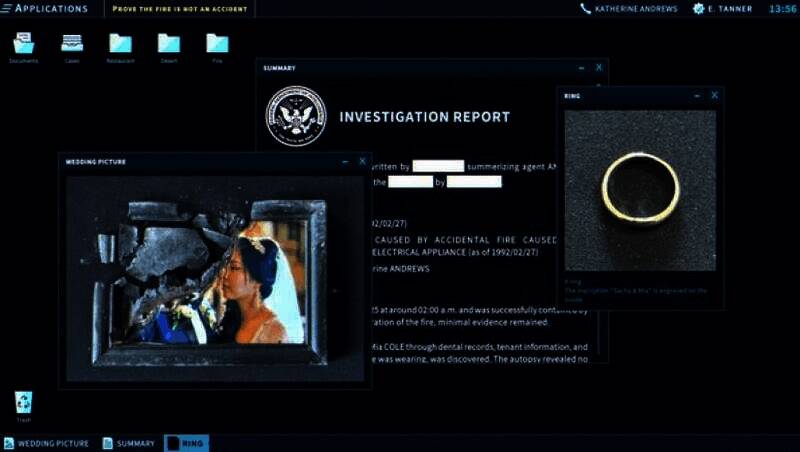The height and width of the screenshot is (452, 800).
Task: Minimize the Summary report window
Action: click(x=582, y=68)
